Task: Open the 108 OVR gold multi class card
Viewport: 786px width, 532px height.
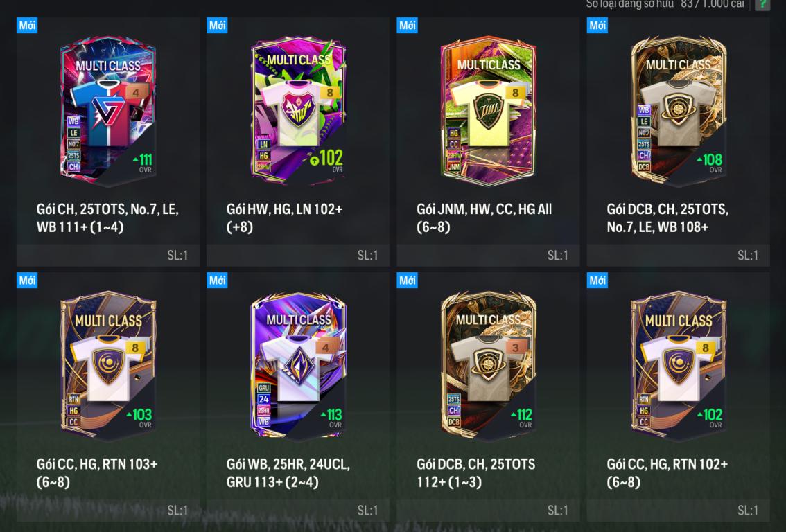Action: click(678, 110)
